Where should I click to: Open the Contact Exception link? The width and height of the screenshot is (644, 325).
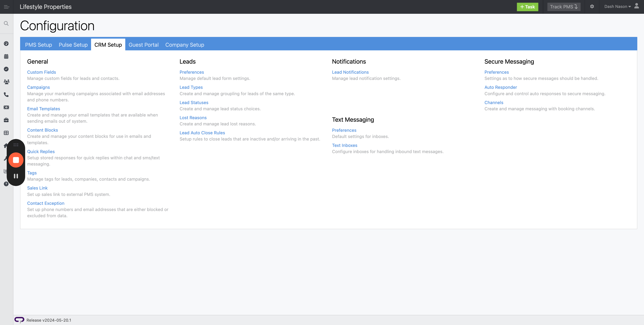coord(46,203)
